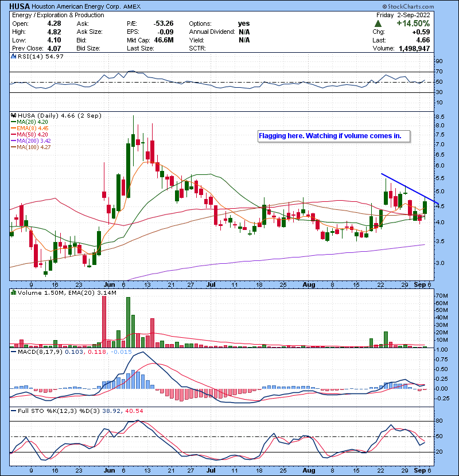Click the Mkt Cap value 46.6M

pos(164,40)
